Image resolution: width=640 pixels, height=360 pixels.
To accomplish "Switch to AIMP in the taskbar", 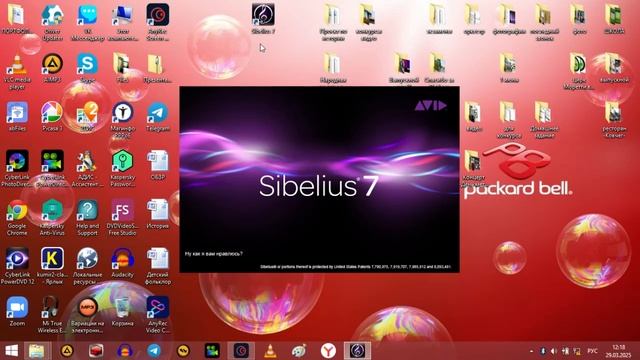I will (67, 351).
